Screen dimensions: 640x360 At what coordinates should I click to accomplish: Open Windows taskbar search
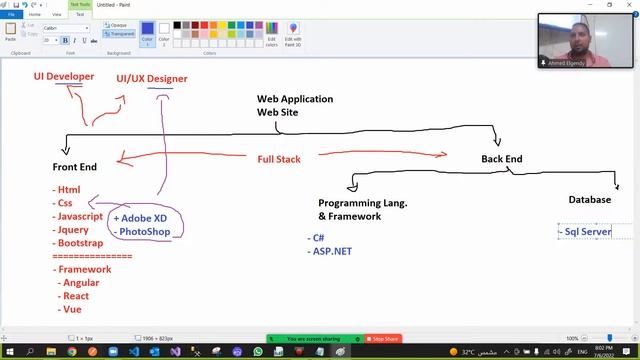[30, 351]
